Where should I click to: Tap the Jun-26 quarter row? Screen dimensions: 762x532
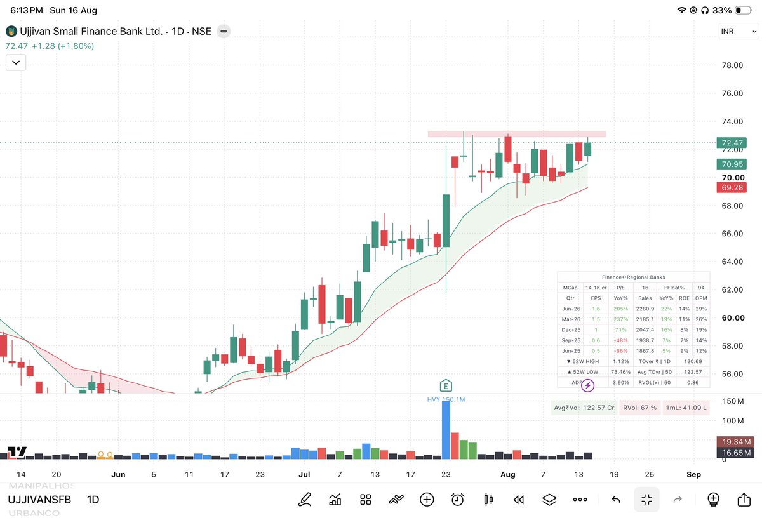634,309
